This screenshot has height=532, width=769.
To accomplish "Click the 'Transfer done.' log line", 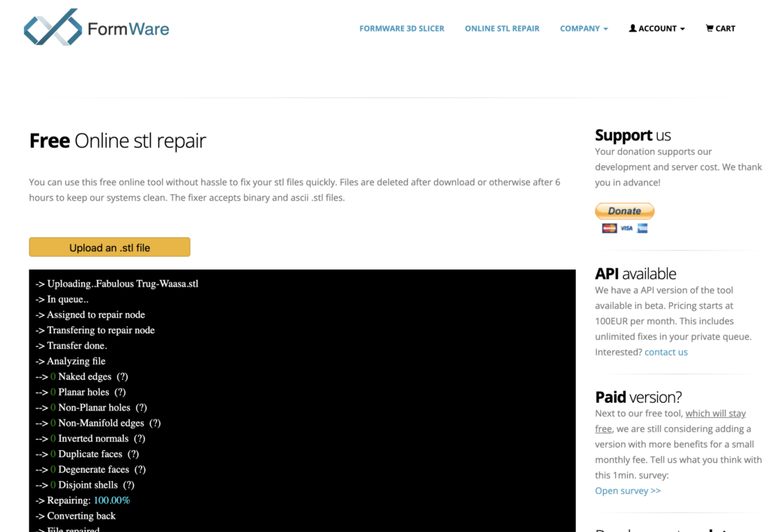I will 71,345.
